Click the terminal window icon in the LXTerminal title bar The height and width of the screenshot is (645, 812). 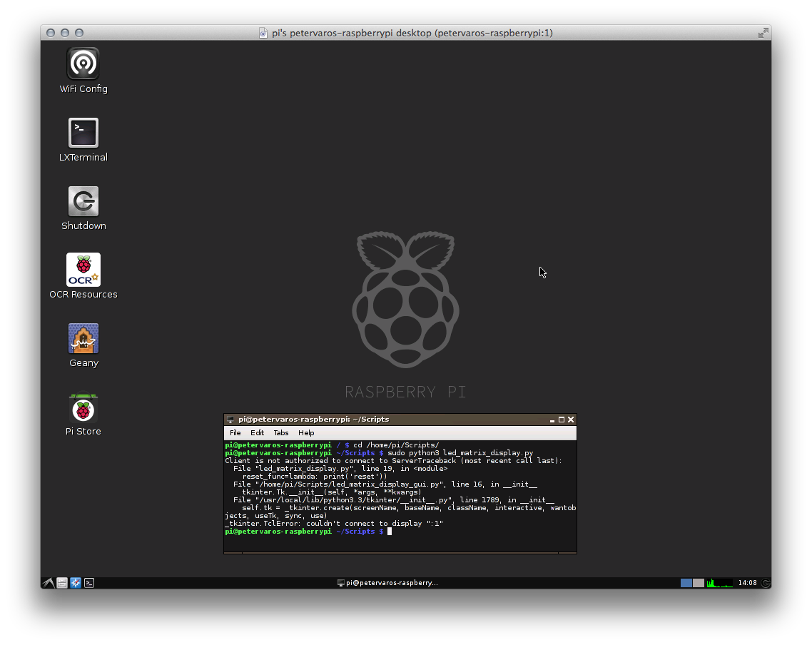(x=230, y=420)
